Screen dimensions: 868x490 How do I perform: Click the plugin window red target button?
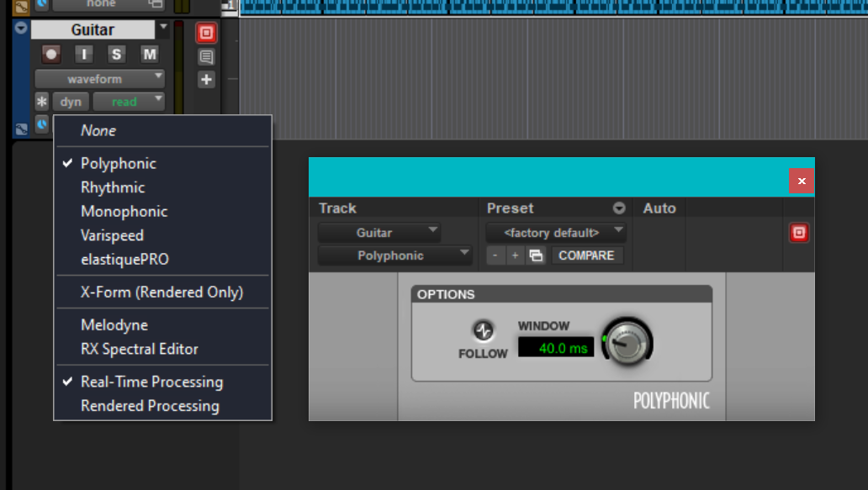tap(799, 233)
